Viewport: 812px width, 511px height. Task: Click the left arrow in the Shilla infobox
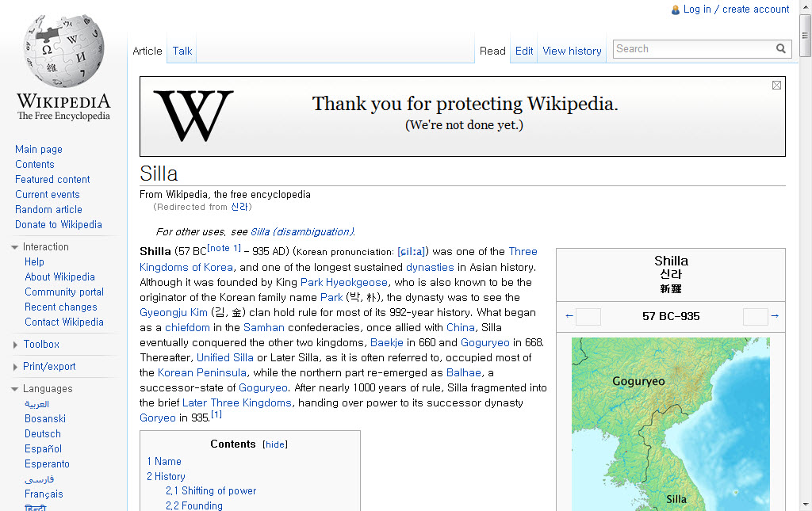(569, 316)
